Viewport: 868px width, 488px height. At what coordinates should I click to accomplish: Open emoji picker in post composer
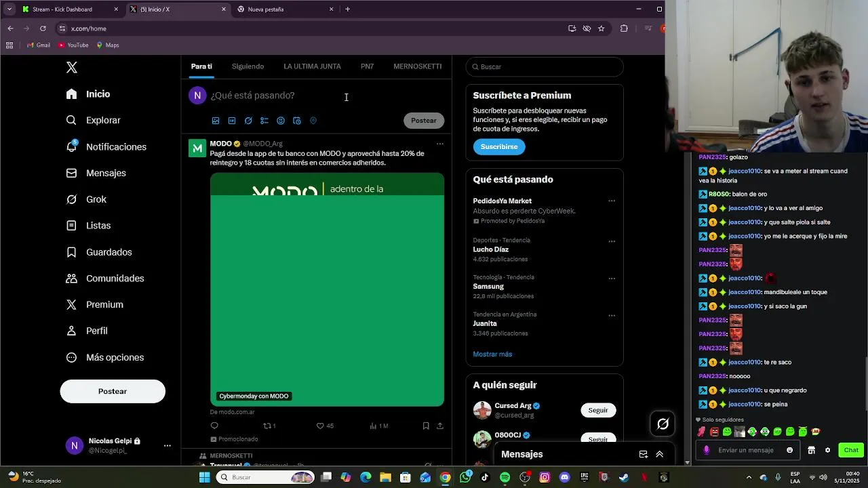pos(281,121)
